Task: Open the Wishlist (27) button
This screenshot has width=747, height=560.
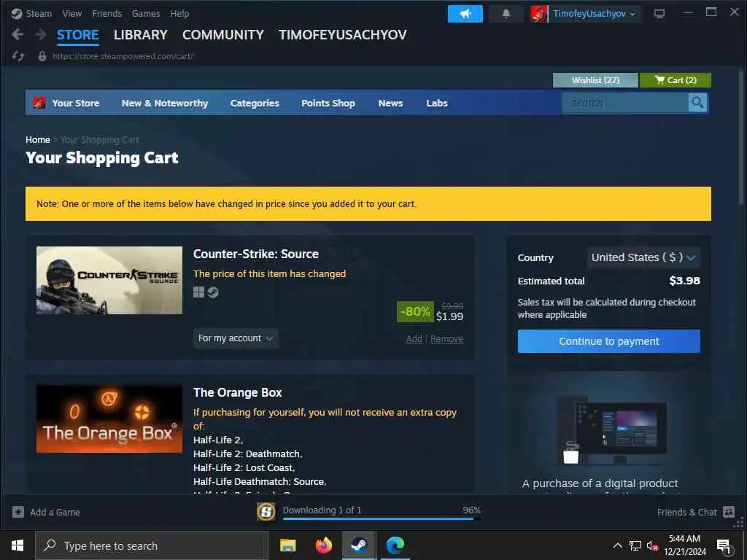Action: point(595,80)
